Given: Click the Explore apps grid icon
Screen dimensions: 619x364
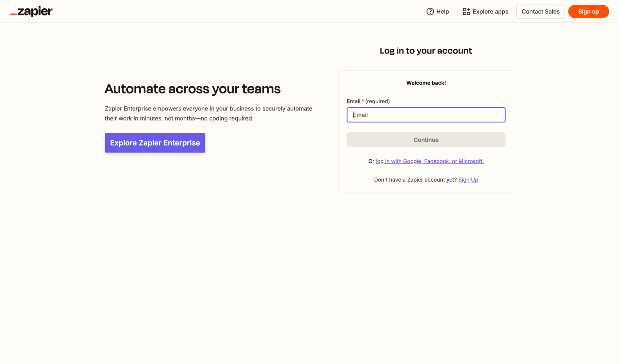Looking at the screenshot, I should tap(466, 11).
